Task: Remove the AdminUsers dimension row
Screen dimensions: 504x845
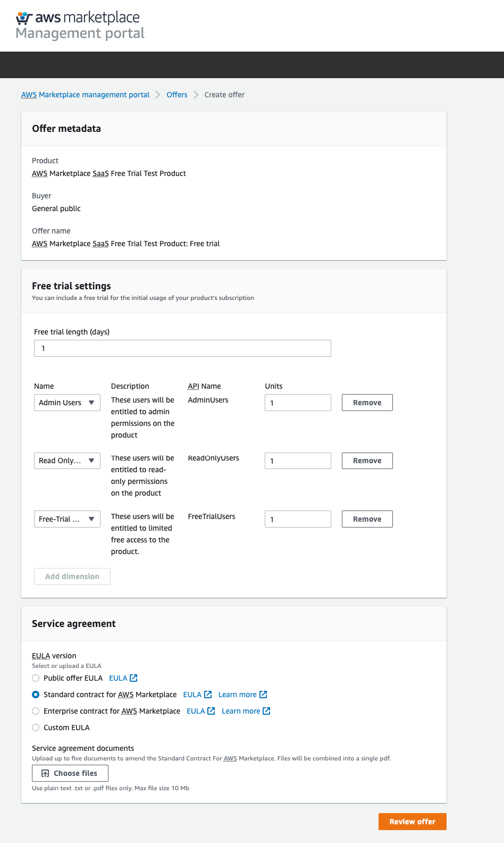Action: coord(367,403)
